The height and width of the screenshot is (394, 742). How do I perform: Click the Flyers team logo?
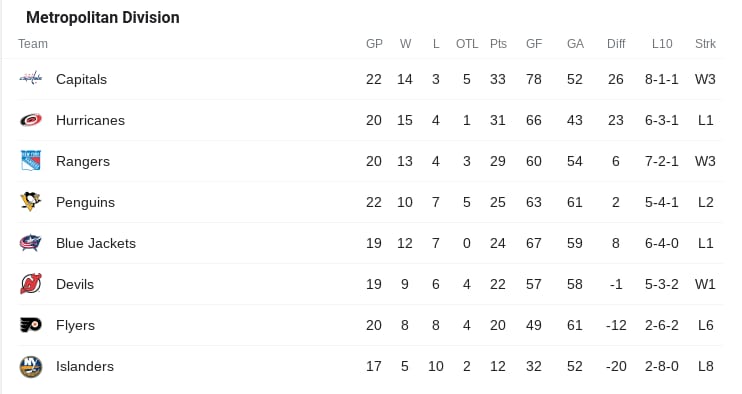coord(31,325)
